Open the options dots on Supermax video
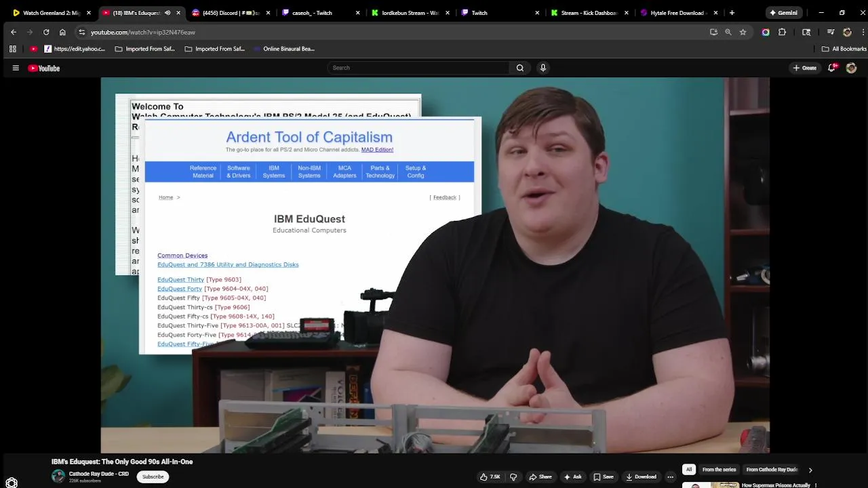 tap(816, 485)
